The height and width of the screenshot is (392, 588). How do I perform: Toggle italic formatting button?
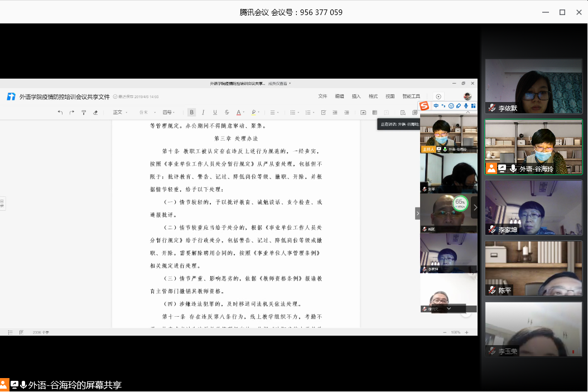click(x=203, y=112)
